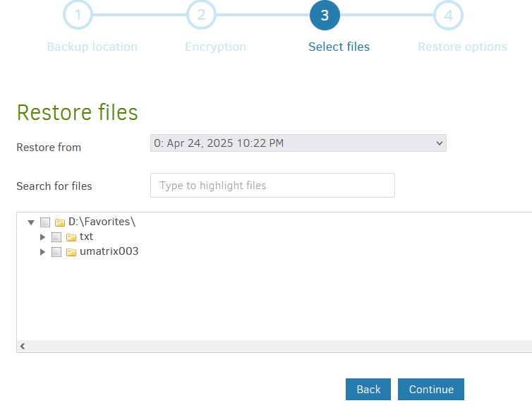Open the Restore from version dropdown
Image resolution: width=532 pixels, height=420 pixels.
pos(298,143)
